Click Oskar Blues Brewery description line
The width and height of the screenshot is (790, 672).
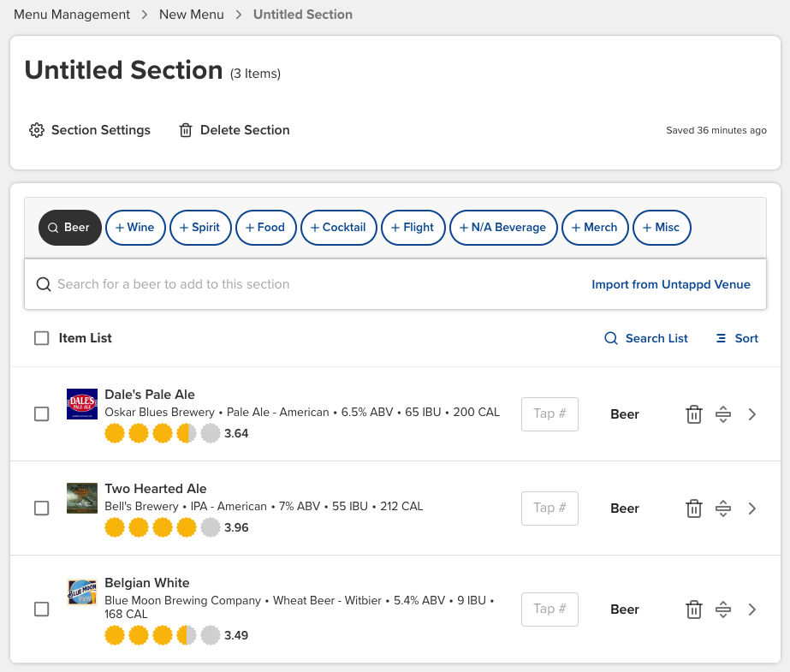[x=302, y=412]
